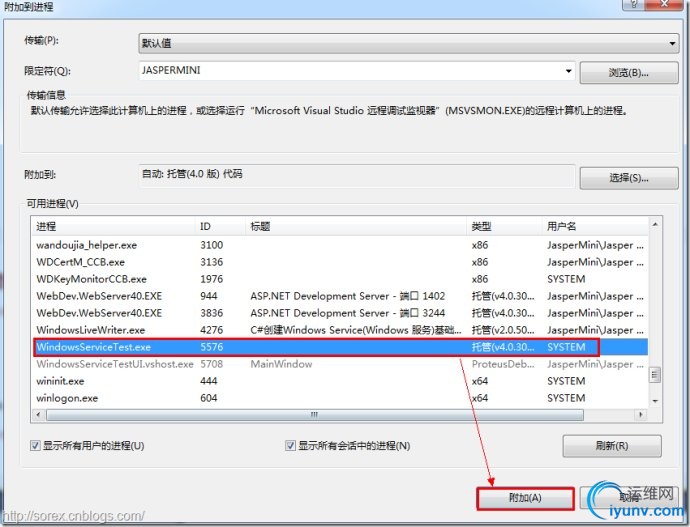690x527 pixels.
Task: Click the process ID 5576 cell
Action: tap(212, 347)
